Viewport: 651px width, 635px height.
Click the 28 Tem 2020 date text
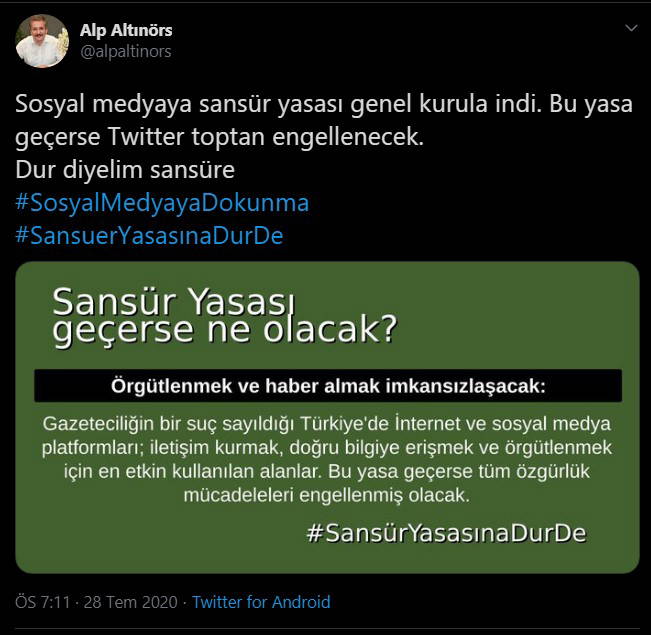pyautogui.click(x=131, y=602)
